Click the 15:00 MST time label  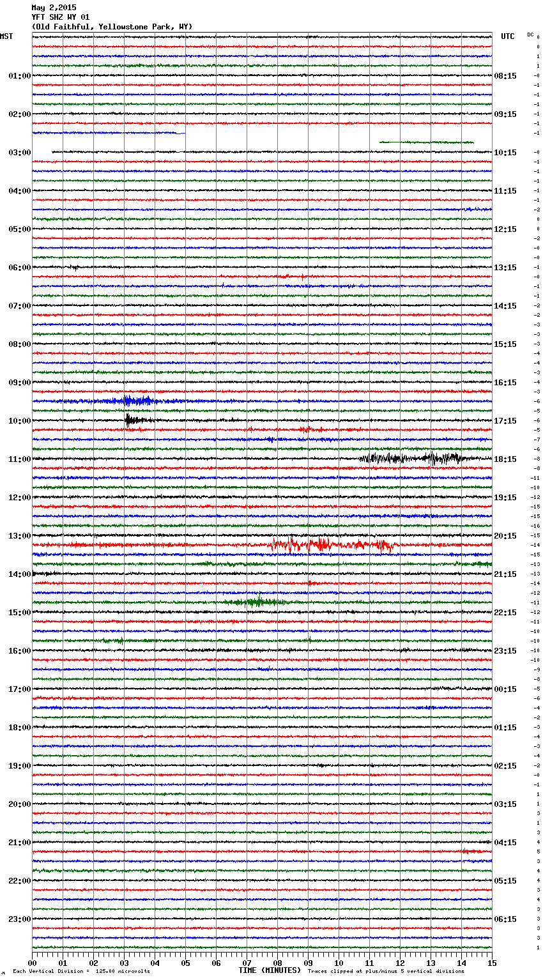point(20,613)
